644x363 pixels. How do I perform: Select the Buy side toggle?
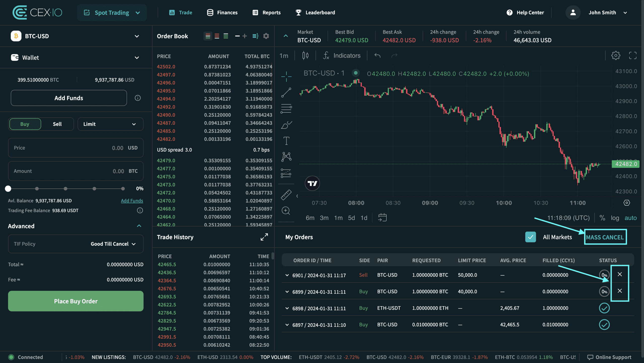(25, 124)
